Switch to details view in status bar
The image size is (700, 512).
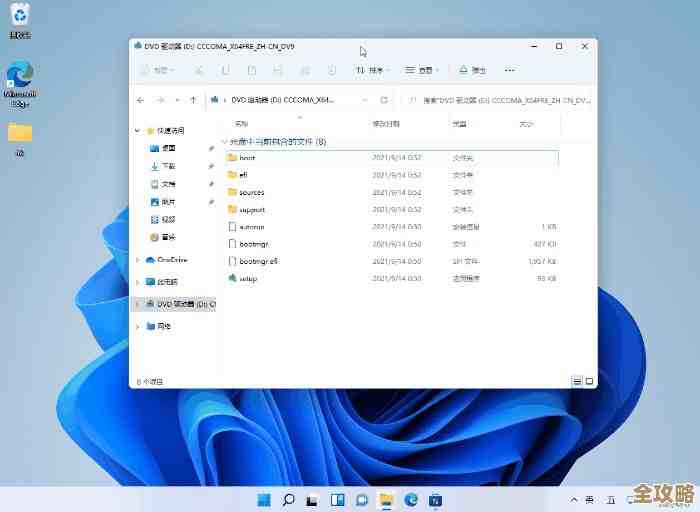(x=577, y=381)
